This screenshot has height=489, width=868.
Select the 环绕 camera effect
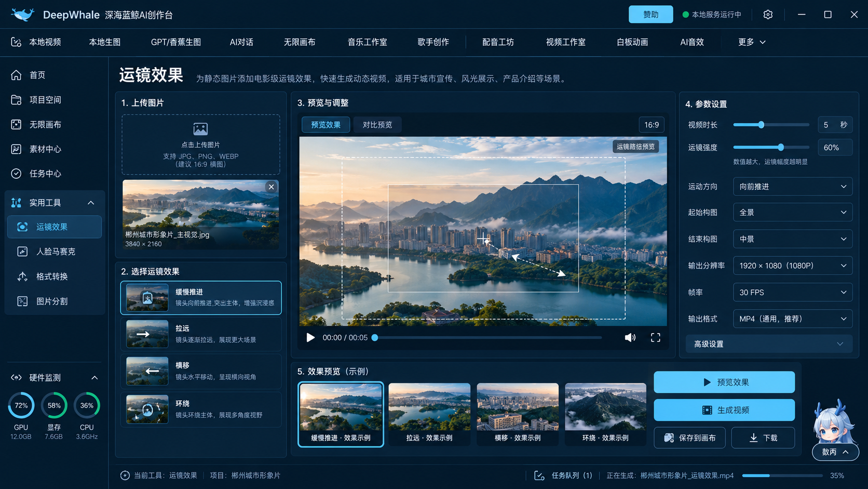click(201, 409)
